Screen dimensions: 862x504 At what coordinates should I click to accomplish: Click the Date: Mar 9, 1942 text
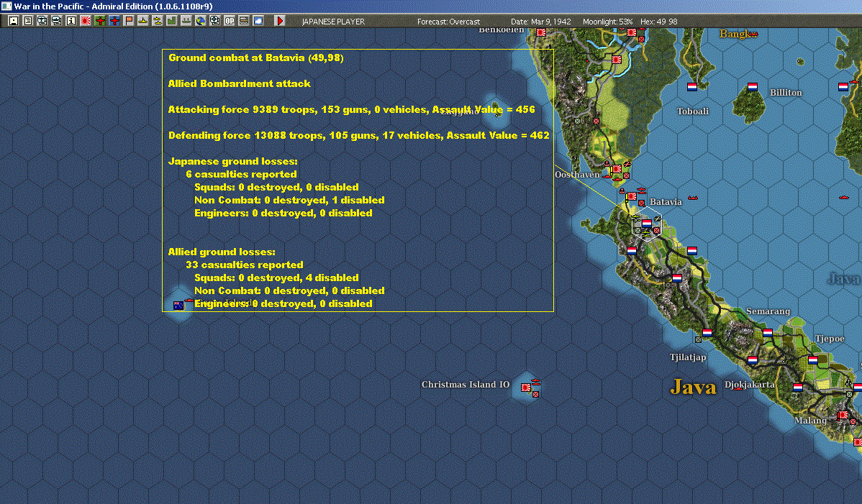point(541,22)
